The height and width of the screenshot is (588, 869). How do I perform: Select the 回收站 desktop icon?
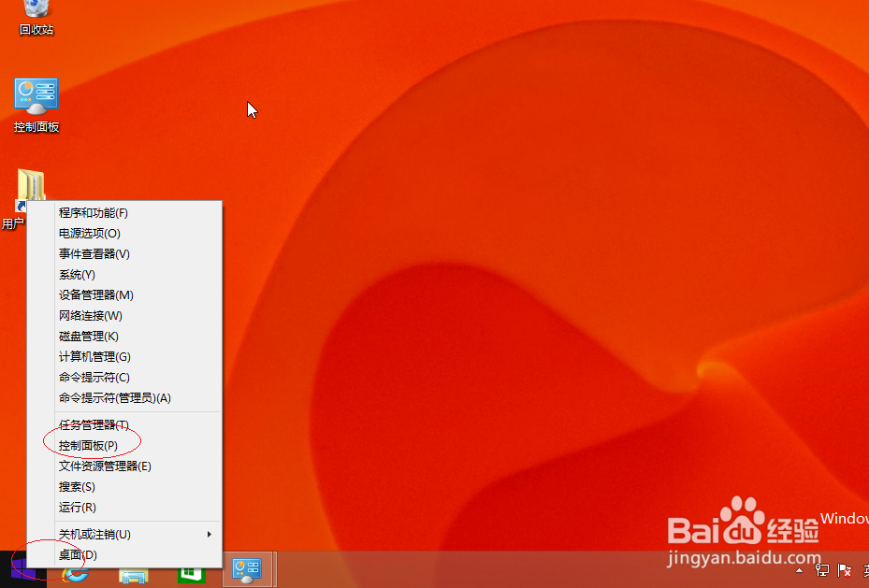click(x=36, y=18)
